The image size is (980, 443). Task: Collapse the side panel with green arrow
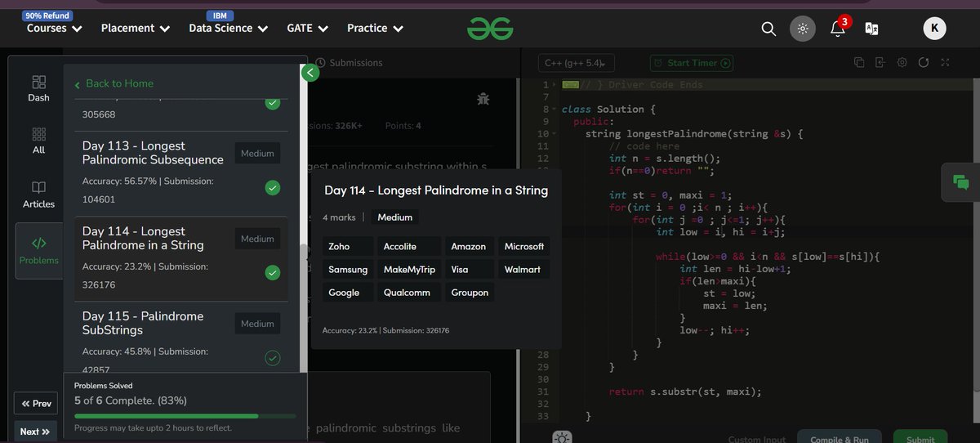coord(310,73)
